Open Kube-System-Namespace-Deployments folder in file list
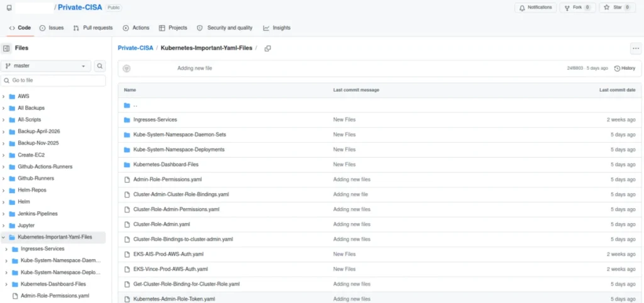Screen dimensions: 644x303 (x=179, y=150)
